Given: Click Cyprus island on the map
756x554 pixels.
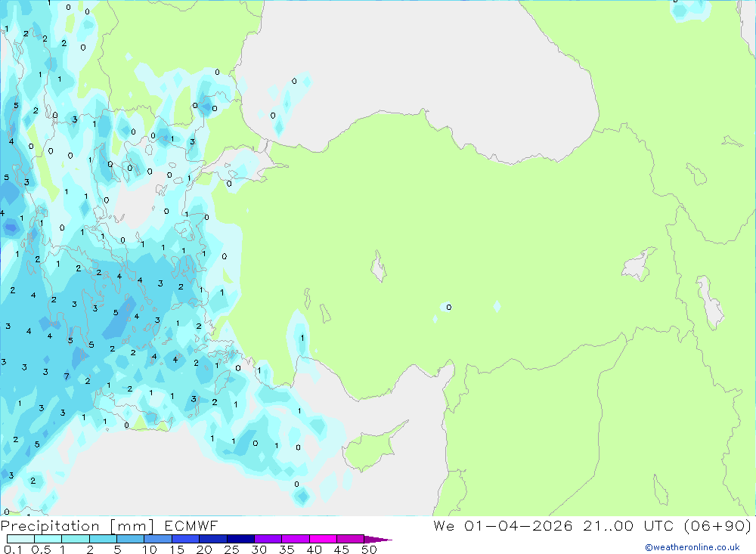Looking at the screenshot, I should coord(370,450).
